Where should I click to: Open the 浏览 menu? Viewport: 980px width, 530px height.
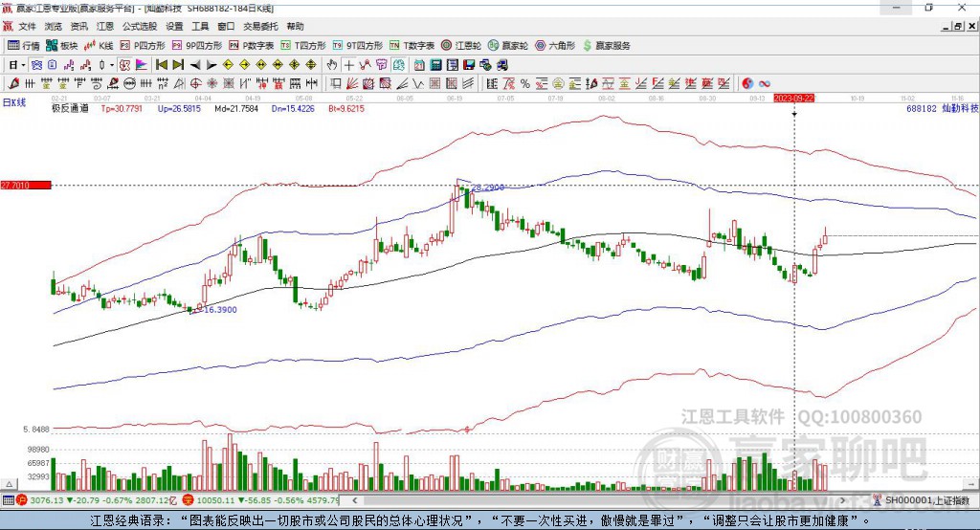coord(54,26)
